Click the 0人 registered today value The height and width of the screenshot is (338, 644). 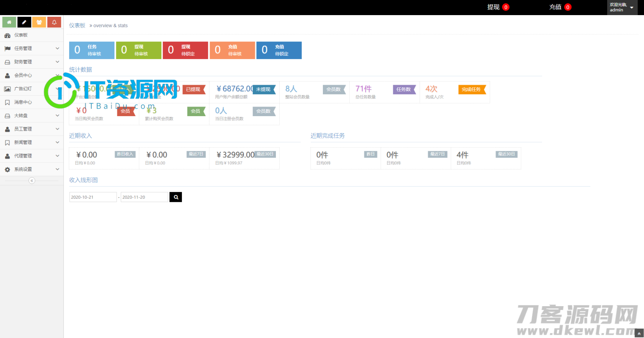[221, 111]
